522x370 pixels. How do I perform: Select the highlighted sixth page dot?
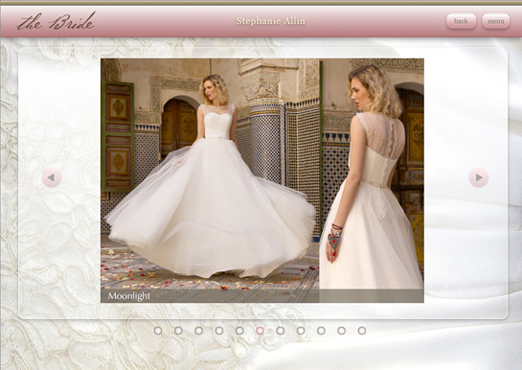tap(260, 331)
